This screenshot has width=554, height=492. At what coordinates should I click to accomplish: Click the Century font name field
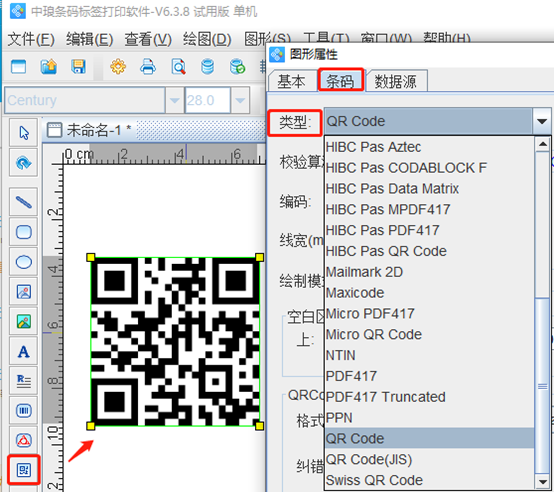pos(85,100)
